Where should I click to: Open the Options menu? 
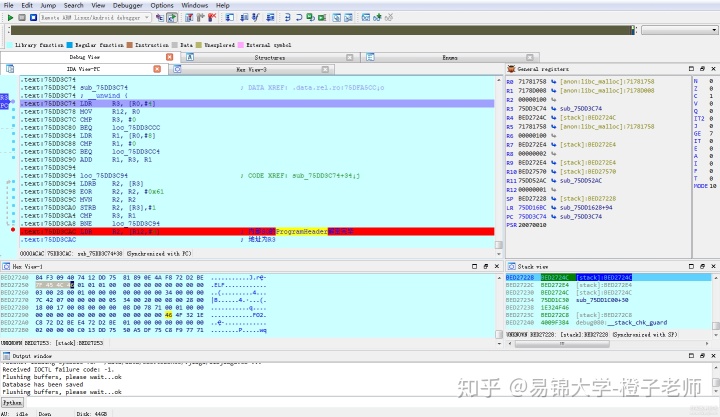tap(162, 5)
